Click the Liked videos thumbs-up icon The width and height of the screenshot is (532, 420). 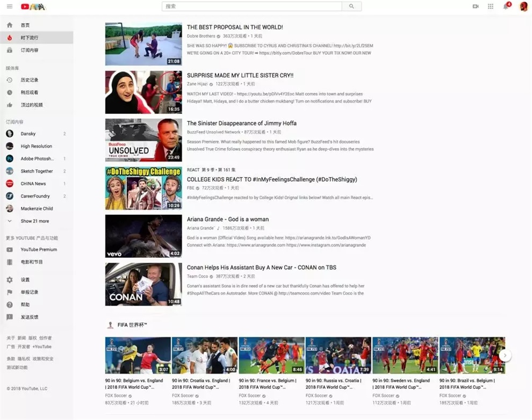(10, 105)
